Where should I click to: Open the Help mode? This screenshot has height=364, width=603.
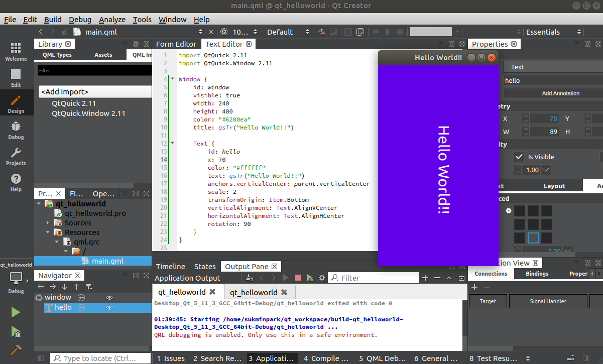click(16, 183)
